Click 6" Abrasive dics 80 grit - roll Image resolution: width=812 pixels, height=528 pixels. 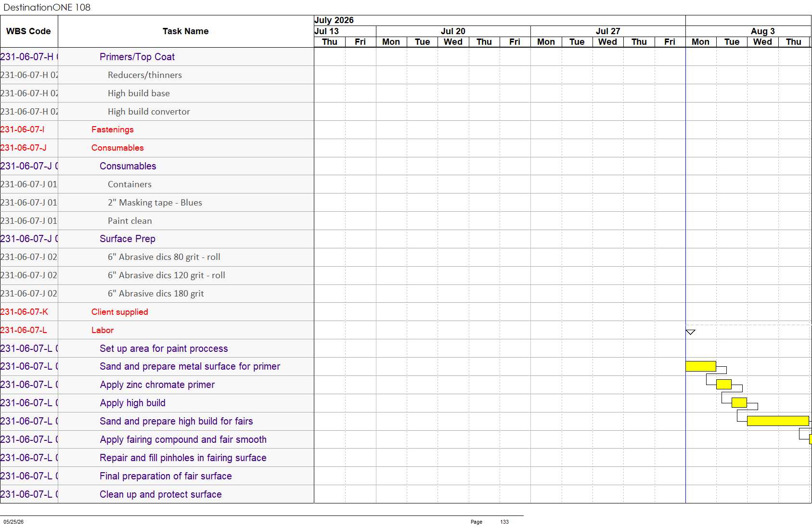(x=164, y=257)
